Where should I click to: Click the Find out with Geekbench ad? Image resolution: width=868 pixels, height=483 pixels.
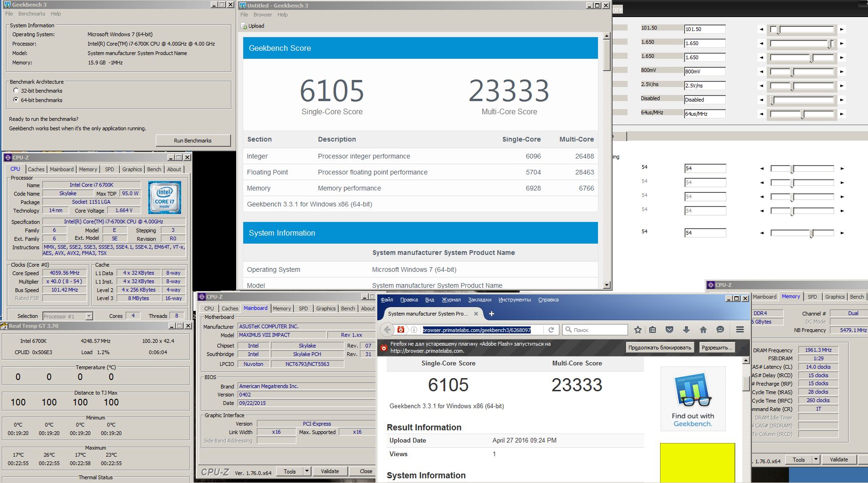(693, 398)
